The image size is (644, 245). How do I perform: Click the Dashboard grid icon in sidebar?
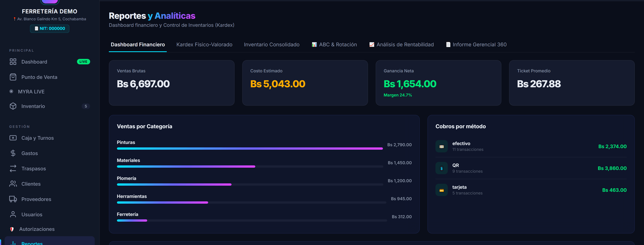(13, 62)
